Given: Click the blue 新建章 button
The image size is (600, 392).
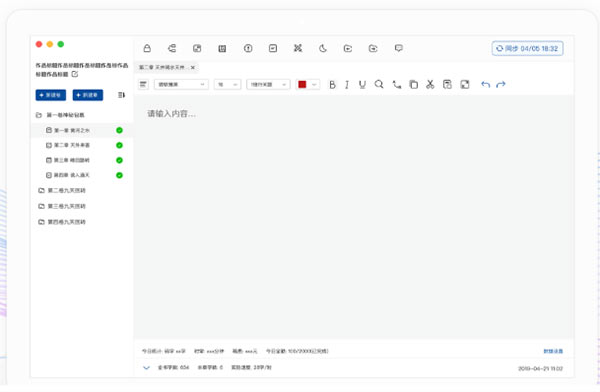Looking at the screenshot, I should pyautogui.click(x=88, y=95).
